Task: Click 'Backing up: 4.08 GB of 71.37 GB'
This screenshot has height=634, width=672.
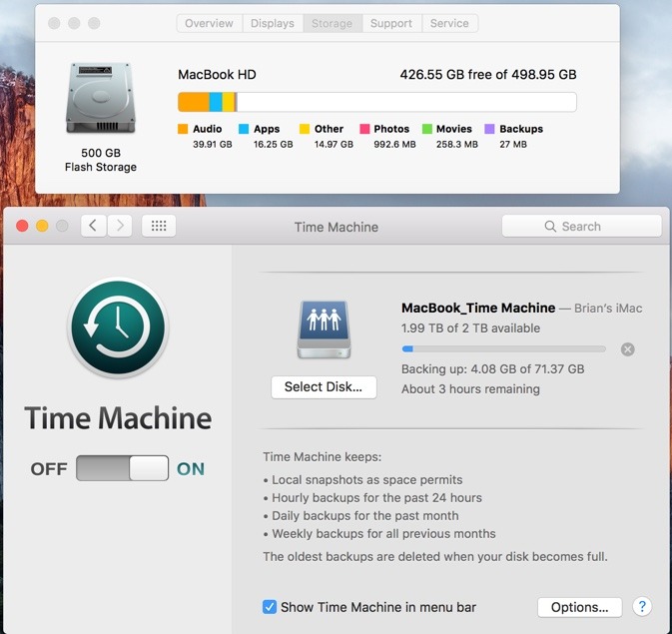Action: (x=493, y=369)
